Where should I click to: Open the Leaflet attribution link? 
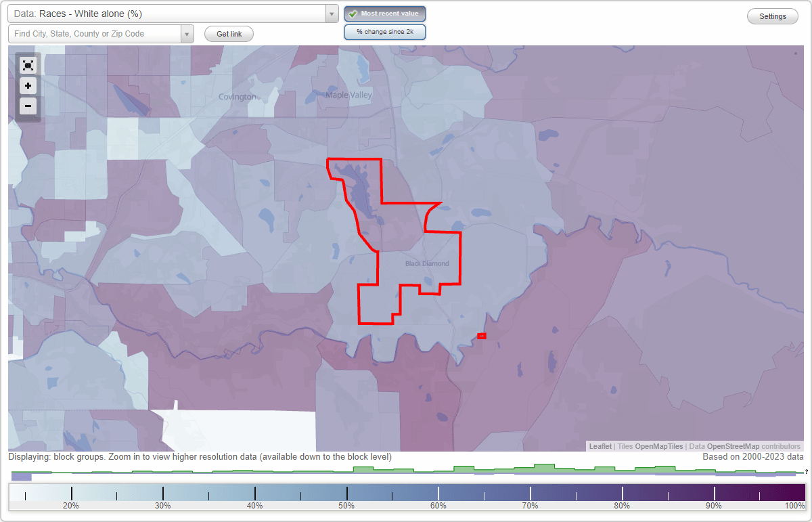point(600,446)
